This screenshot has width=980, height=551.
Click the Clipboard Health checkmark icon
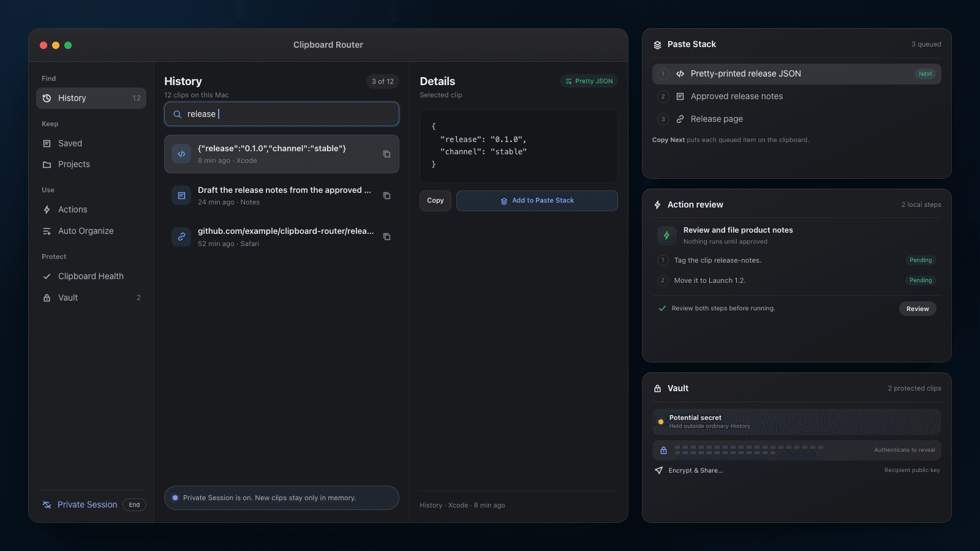click(x=47, y=276)
